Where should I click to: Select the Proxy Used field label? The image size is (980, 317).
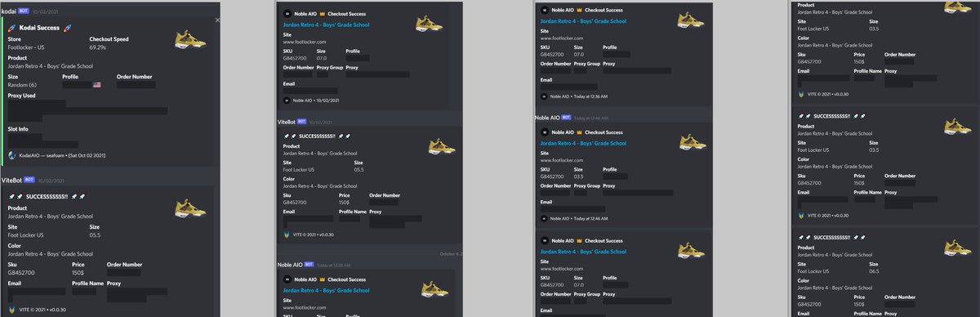[21, 96]
